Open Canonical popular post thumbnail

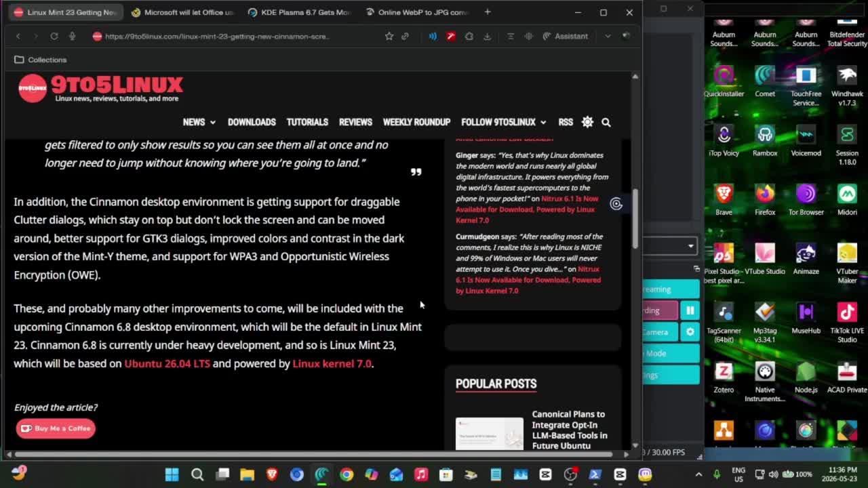490,434
